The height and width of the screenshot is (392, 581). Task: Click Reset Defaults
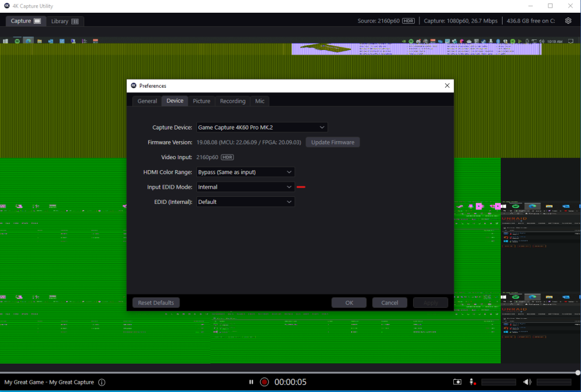156,303
